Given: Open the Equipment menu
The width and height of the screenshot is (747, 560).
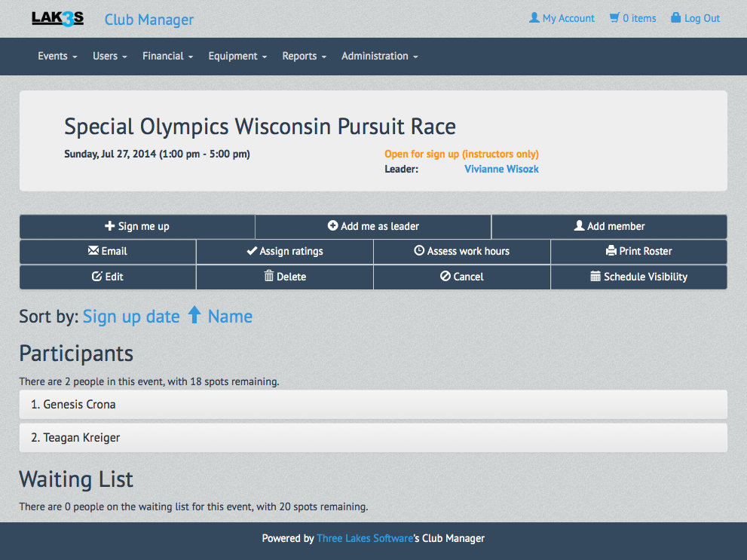Looking at the screenshot, I should (237, 57).
